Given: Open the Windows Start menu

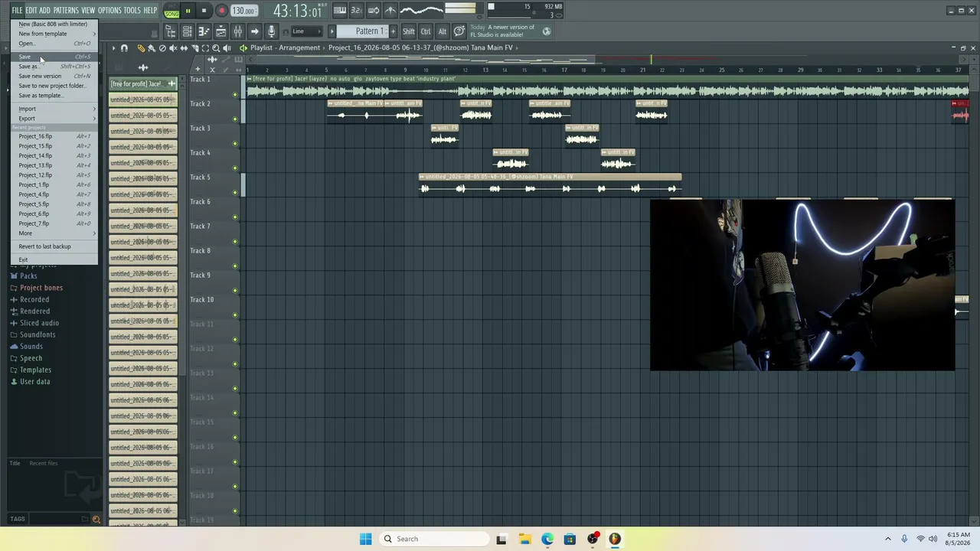Looking at the screenshot, I should click(366, 539).
